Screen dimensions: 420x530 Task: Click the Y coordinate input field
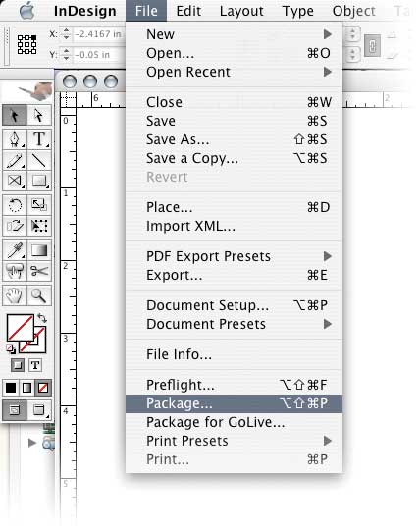[x=99, y=55]
